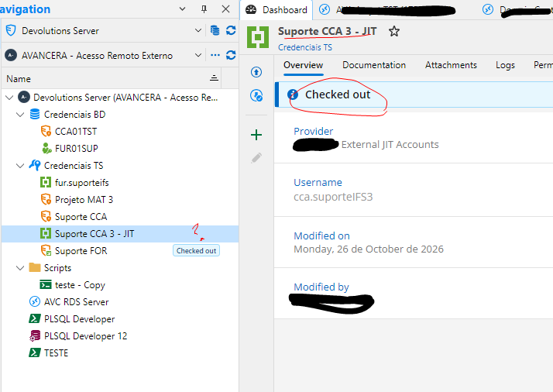Open the Attachments tab

(x=451, y=65)
